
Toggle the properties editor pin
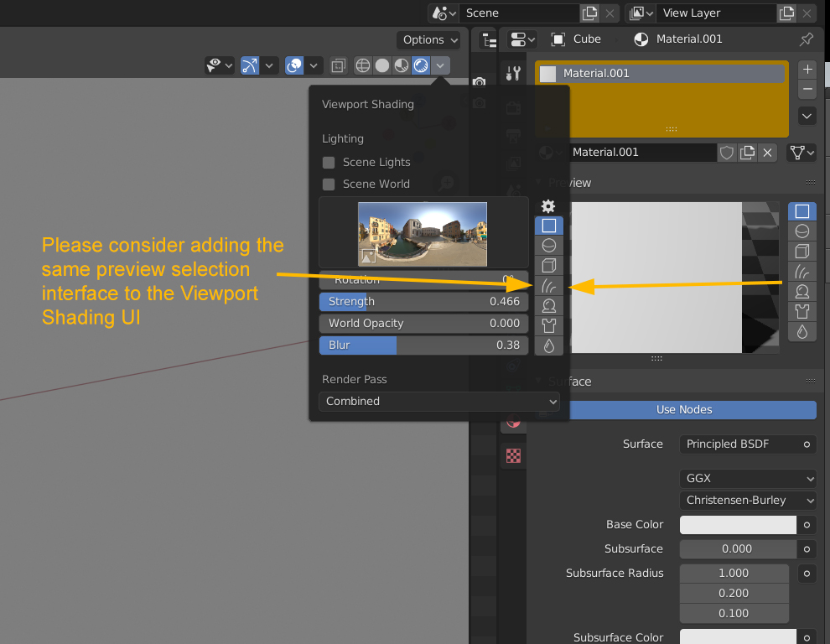click(x=807, y=39)
